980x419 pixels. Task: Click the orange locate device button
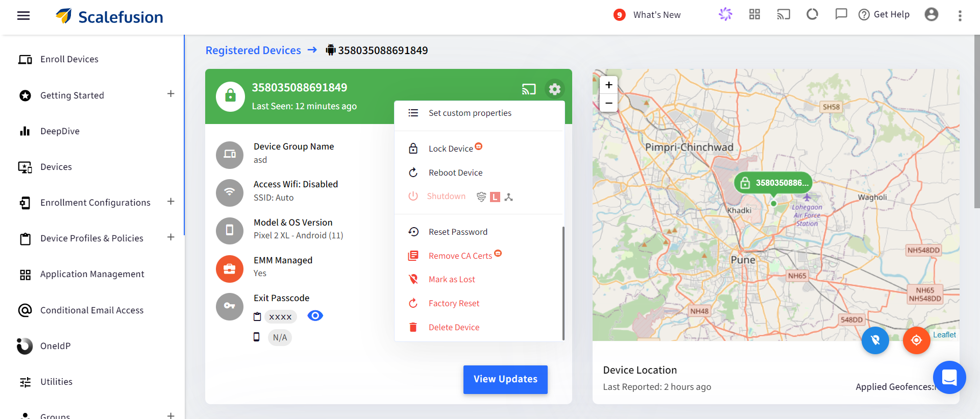(917, 340)
